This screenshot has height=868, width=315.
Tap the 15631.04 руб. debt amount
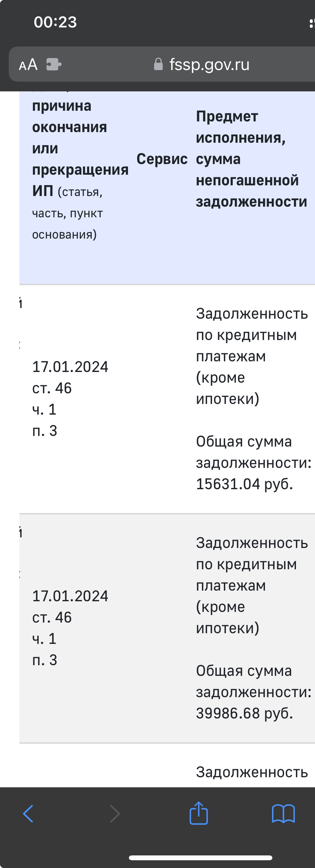point(245,484)
